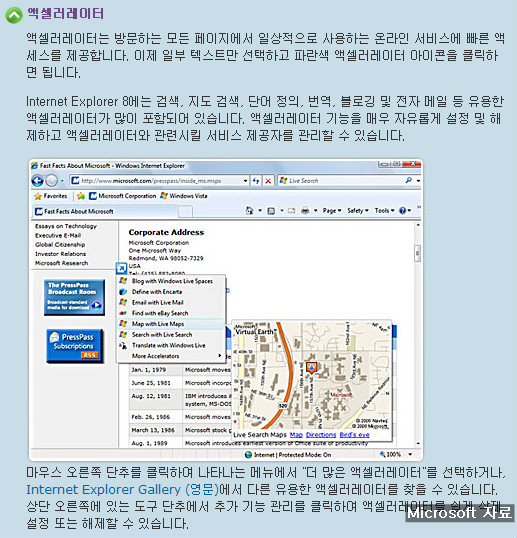Select the Fast Facts About Microsoft tab
Screen dimensions: 517x538
click(106, 211)
